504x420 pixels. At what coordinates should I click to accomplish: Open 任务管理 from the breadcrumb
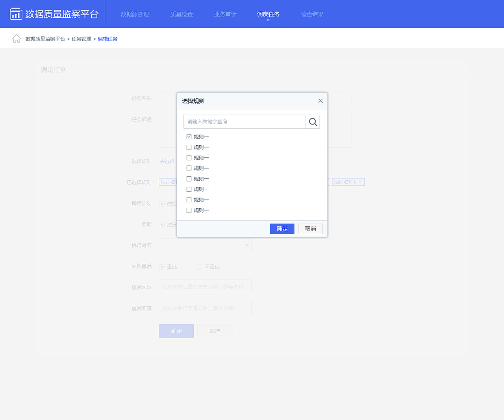click(81, 39)
